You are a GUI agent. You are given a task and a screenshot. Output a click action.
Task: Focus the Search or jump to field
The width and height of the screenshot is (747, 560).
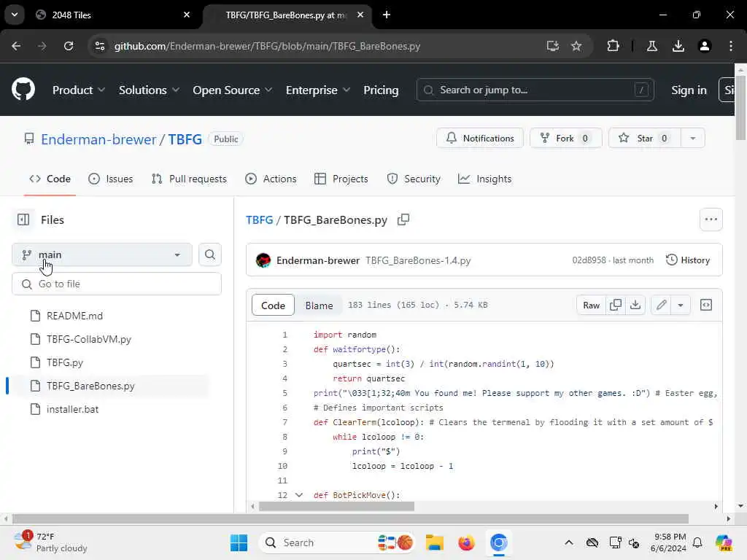click(x=535, y=90)
